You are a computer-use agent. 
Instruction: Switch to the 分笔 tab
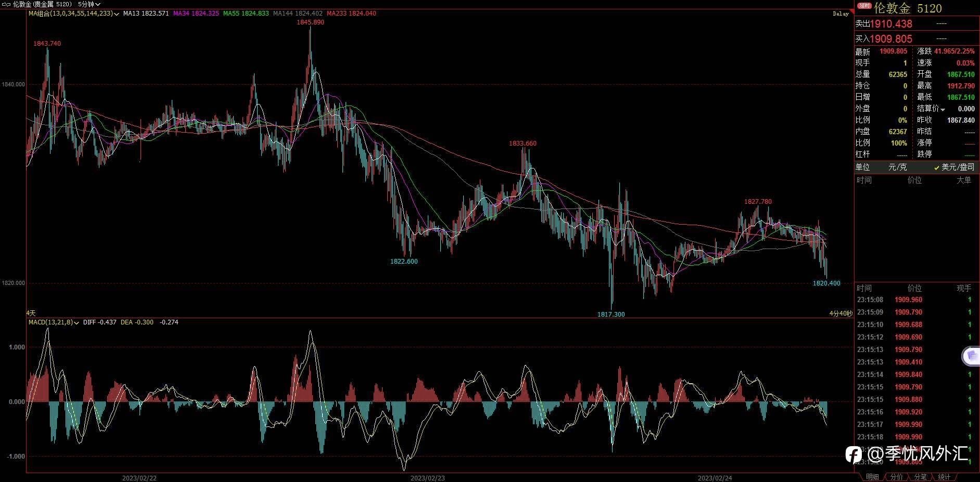920,477
